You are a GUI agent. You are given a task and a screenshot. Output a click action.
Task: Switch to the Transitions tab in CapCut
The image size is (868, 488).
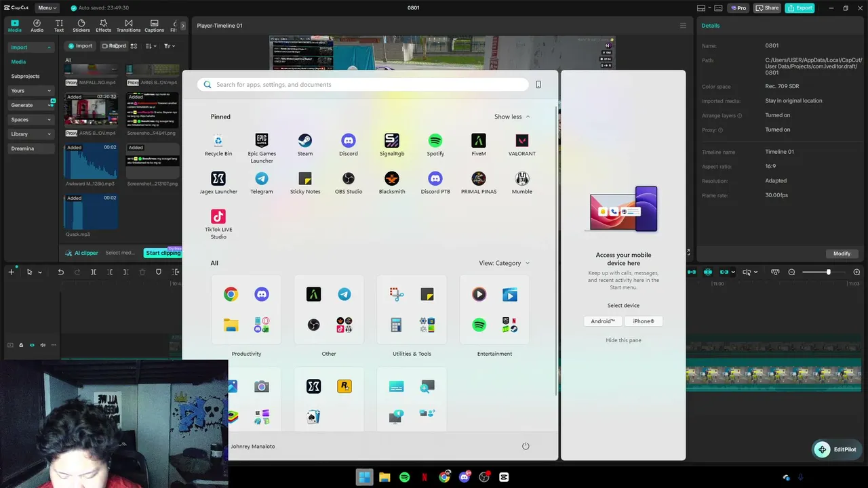(128, 26)
